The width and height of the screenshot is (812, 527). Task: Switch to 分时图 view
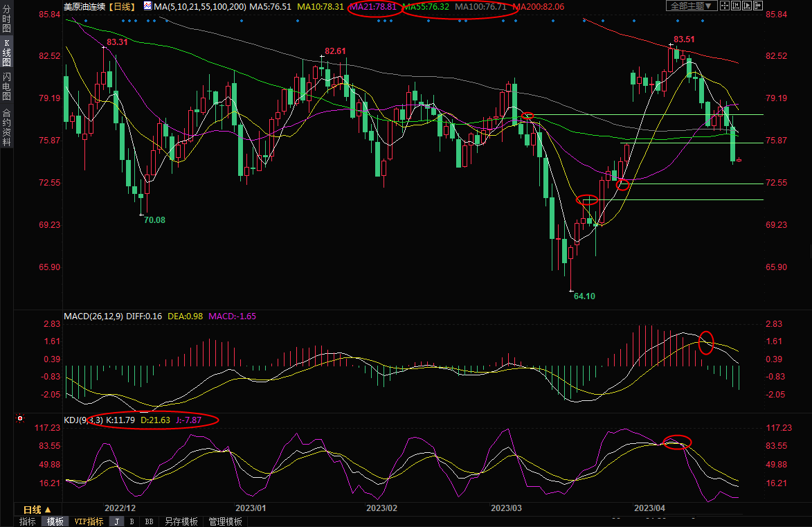pyautogui.click(x=7, y=19)
